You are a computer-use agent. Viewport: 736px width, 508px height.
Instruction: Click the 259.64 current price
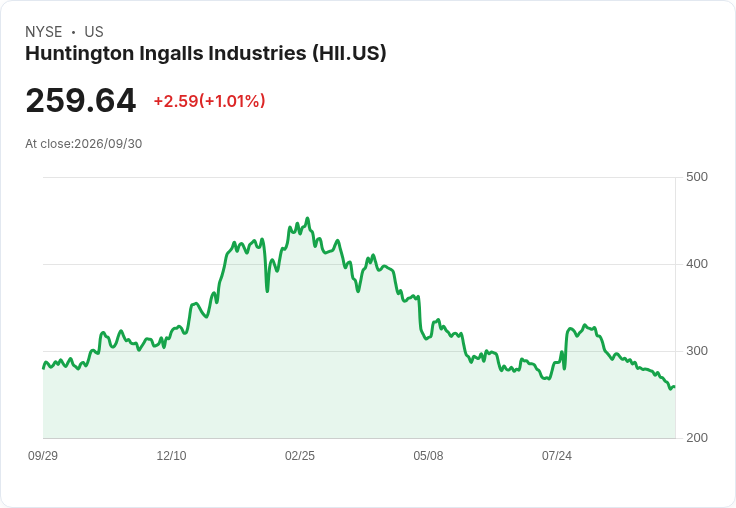[x=81, y=100]
